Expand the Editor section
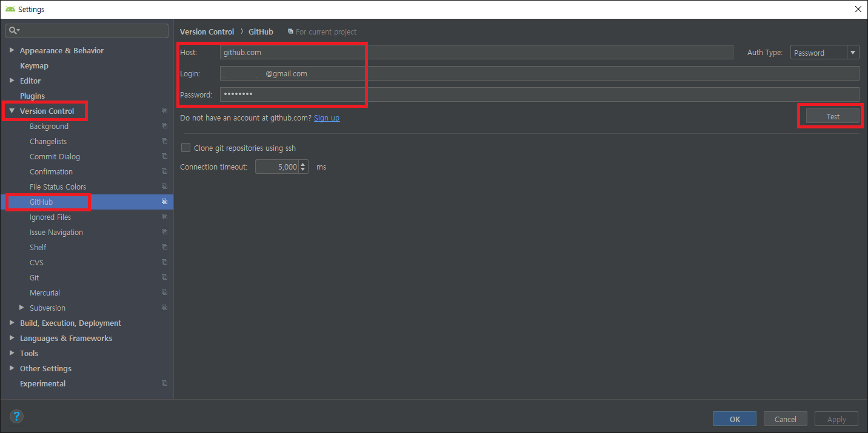 click(x=12, y=81)
